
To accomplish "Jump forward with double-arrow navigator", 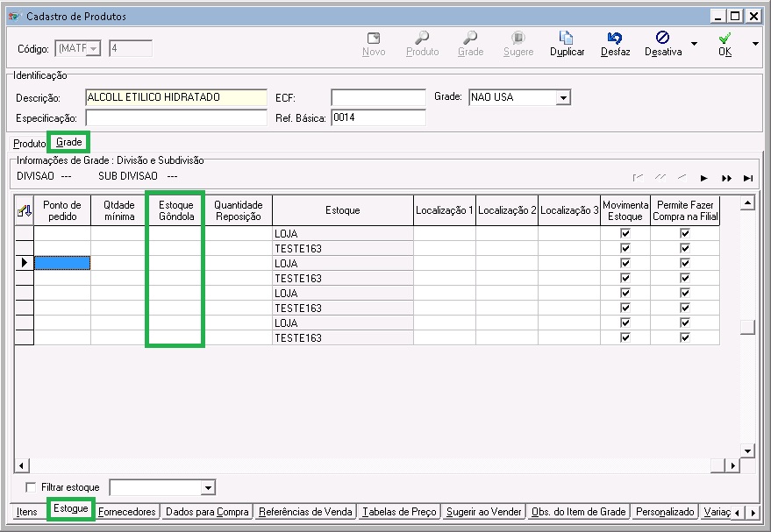I will click(x=726, y=178).
